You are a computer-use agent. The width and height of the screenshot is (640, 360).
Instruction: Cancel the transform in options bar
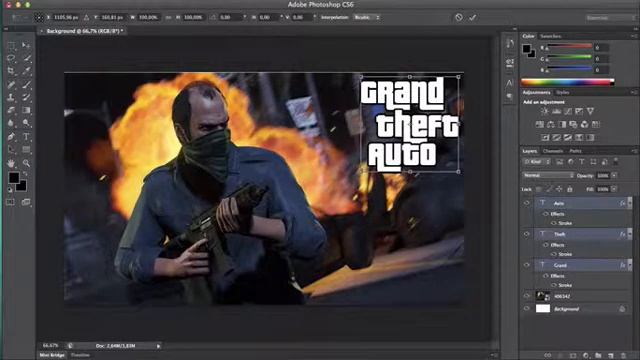pyautogui.click(x=459, y=17)
